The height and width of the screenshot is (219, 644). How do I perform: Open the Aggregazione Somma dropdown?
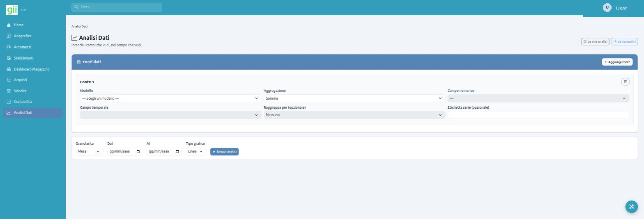click(354, 98)
